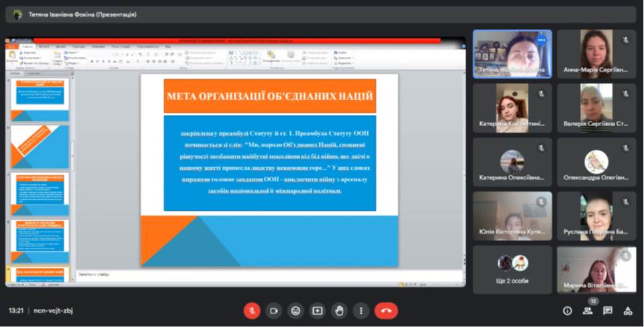Image resolution: width=644 pixels, height=327 pixels.
Task: Unmute the red microphone button
Action: pyautogui.click(x=252, y=311)
